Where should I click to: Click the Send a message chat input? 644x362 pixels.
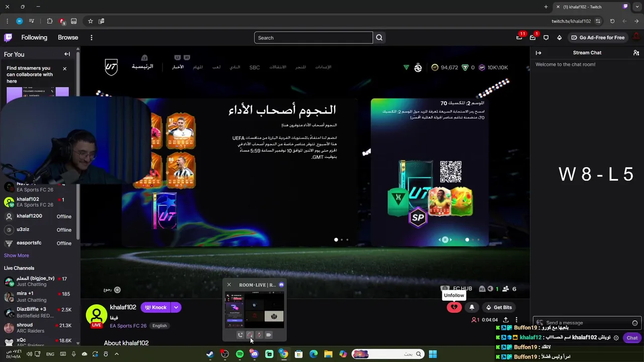[587, 323]
